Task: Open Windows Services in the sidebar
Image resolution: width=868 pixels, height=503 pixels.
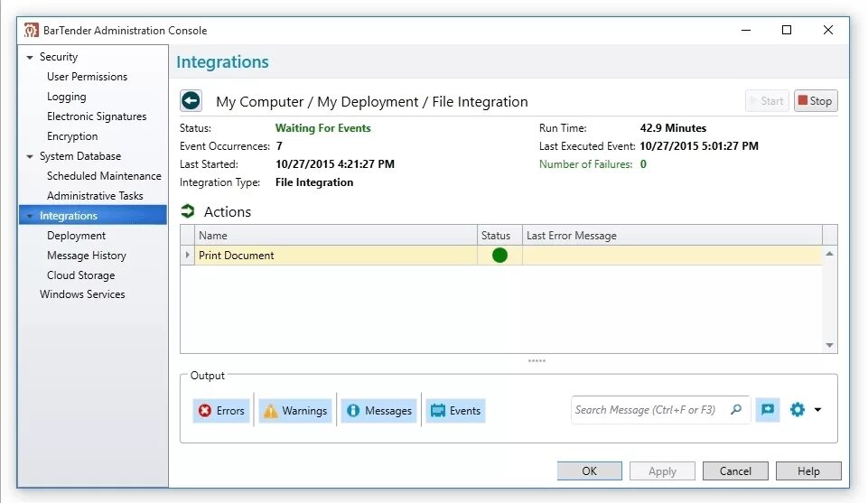Action: click(82, 294)
